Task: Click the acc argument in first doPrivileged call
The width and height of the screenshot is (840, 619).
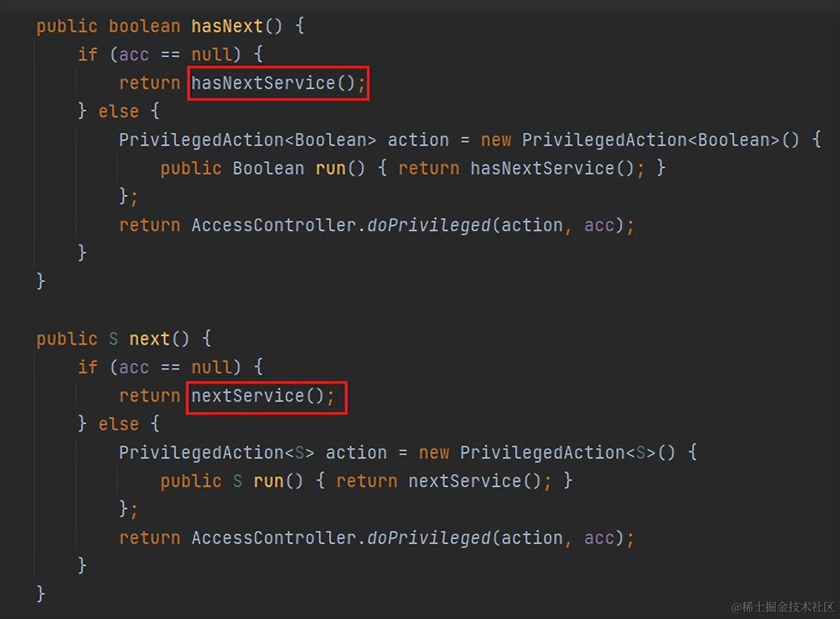Action: (x=599, y=226)
